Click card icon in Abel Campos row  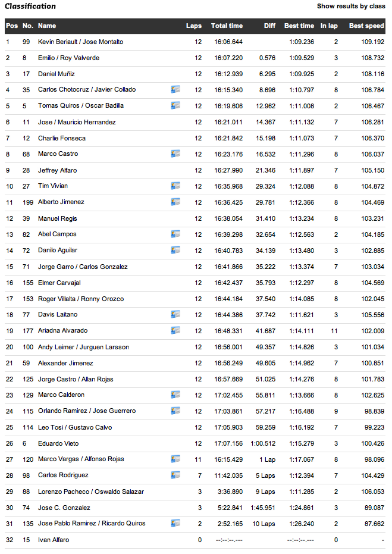(x=175, y=234)
